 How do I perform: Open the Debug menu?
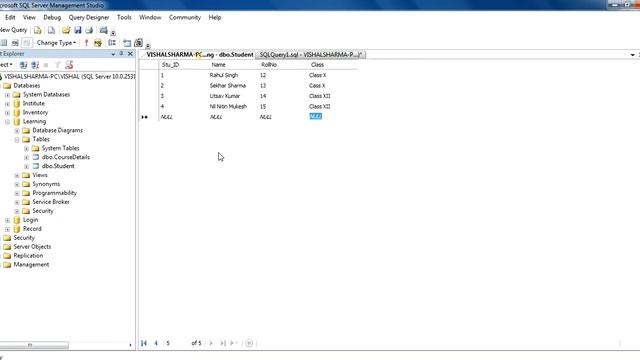click(52, 18)
